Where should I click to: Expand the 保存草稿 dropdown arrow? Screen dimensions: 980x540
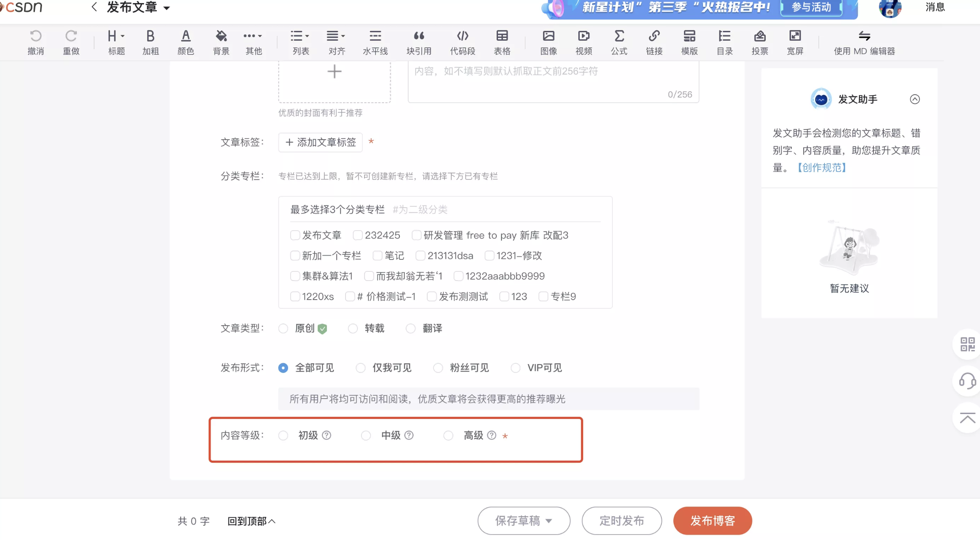549,521
